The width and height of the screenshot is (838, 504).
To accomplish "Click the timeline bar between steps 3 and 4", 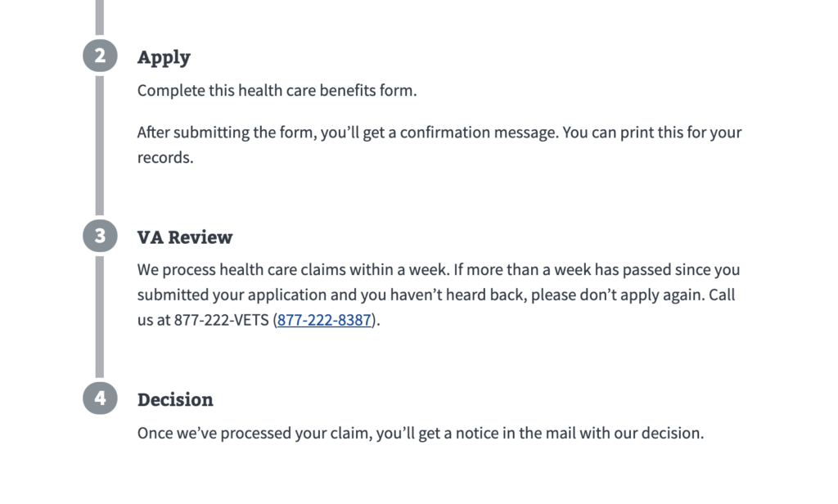I will [x=100, y=317].
